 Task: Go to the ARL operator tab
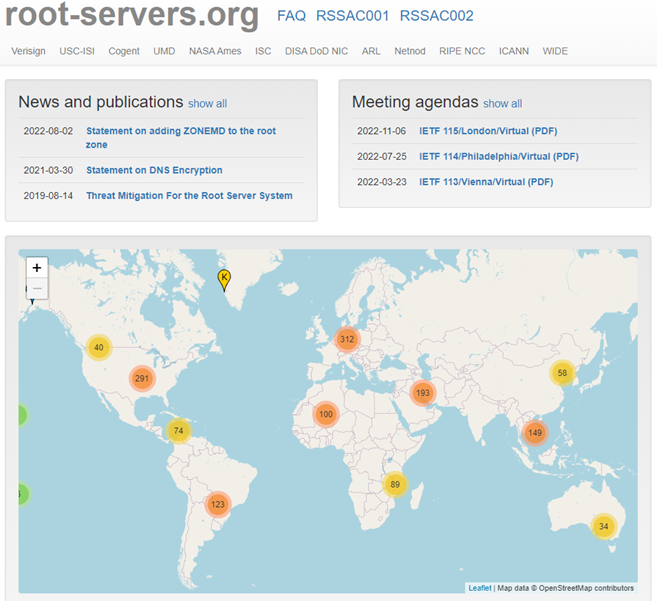(x=371, y=51)
